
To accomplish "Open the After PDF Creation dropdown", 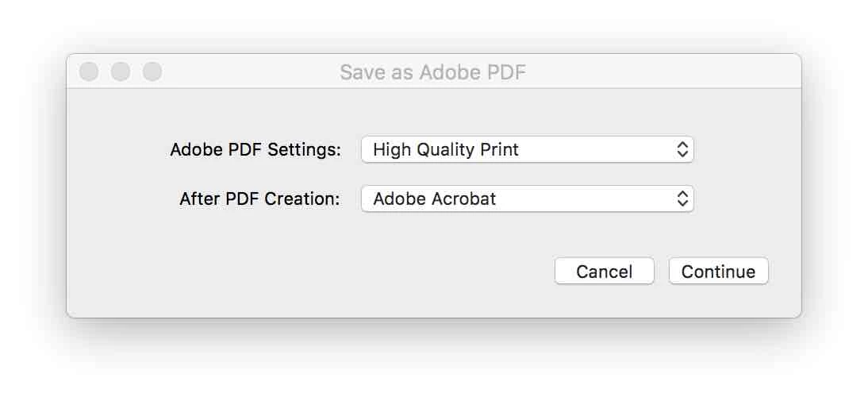I will coord(527,198).
